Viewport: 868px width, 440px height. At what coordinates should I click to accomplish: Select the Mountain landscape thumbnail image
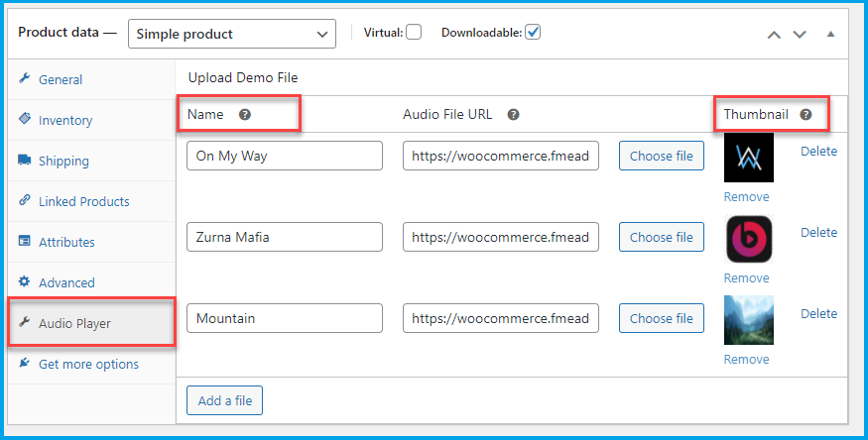748,320
